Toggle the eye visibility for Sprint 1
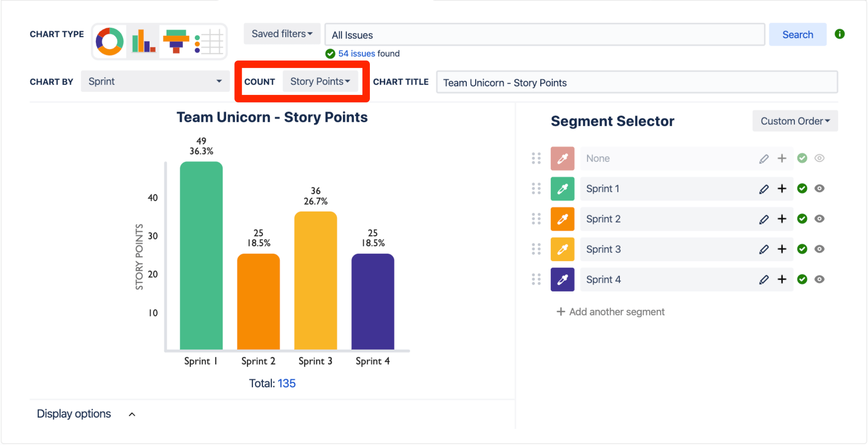 point(819,189)
